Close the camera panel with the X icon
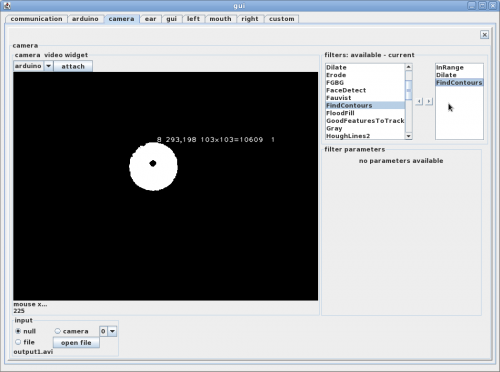This screenshot has height=372, width=500. coord(484,35)
